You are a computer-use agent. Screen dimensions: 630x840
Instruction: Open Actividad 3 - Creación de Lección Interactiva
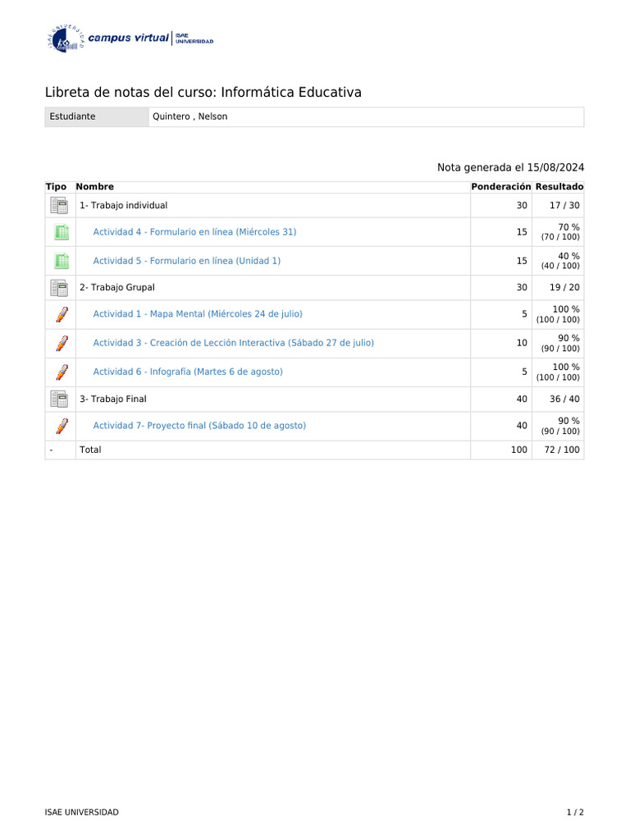(x=233, y=343)
